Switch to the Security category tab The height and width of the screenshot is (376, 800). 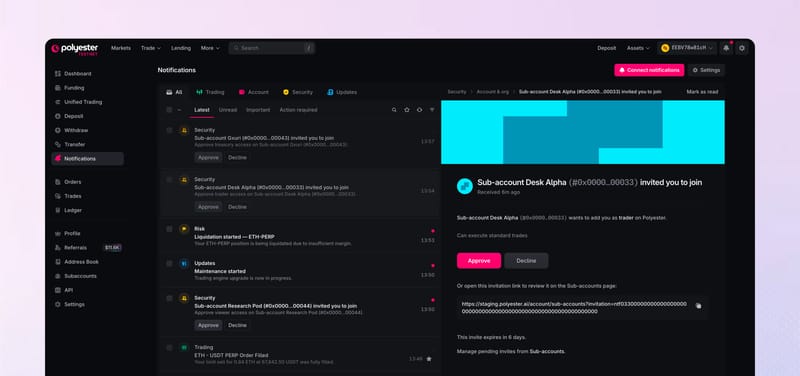coord(298,92)
